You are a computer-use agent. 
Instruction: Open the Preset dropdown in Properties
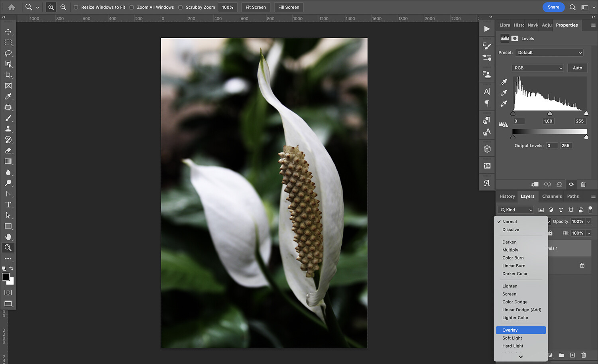click(549, 52)
